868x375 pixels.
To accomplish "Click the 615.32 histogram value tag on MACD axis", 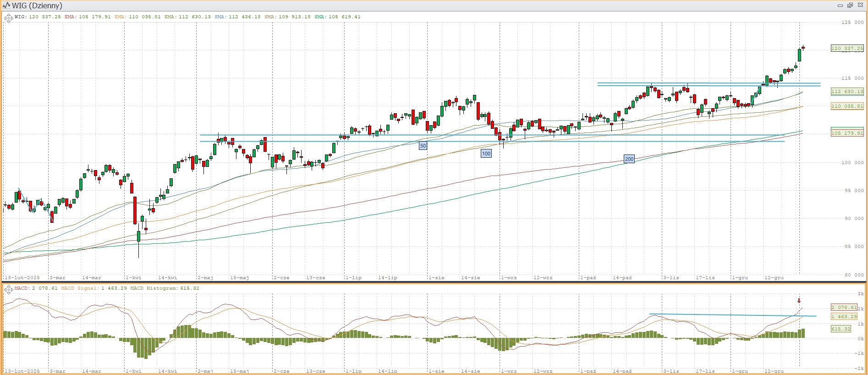I will point(841,329).
